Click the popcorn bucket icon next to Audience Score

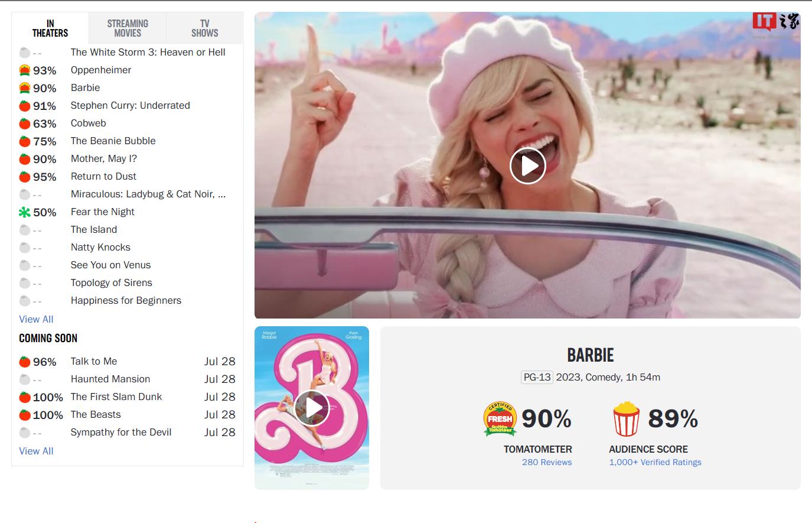point(626,418)
